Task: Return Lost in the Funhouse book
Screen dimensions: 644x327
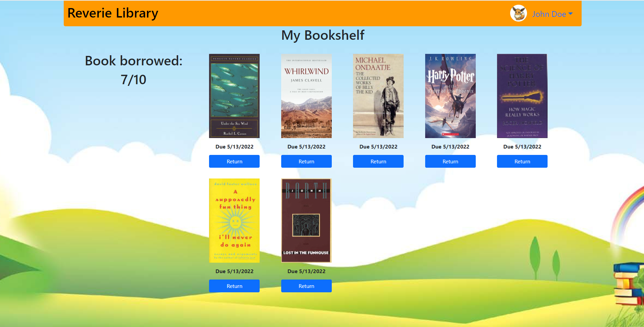Action: [x=306, y=286]
